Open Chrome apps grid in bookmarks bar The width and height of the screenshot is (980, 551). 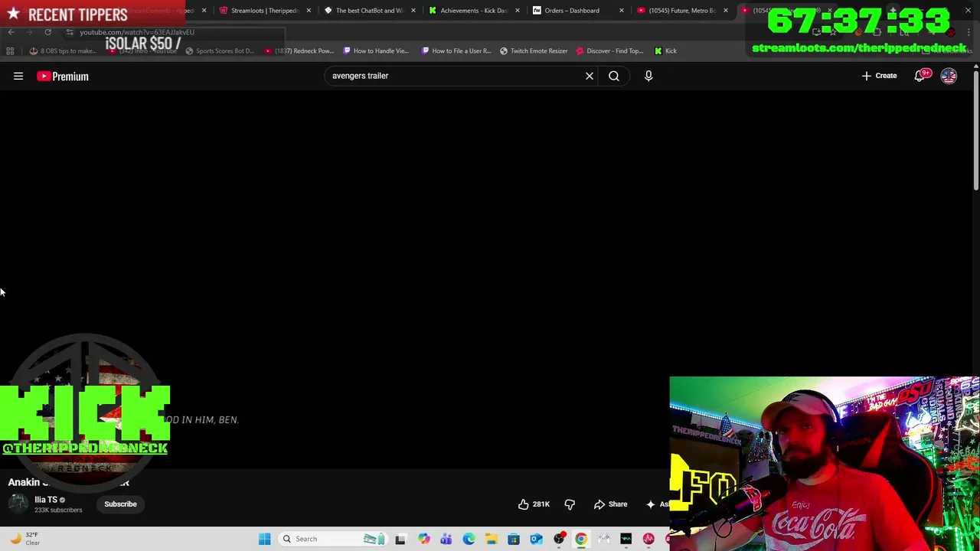[x=10, y=51]
